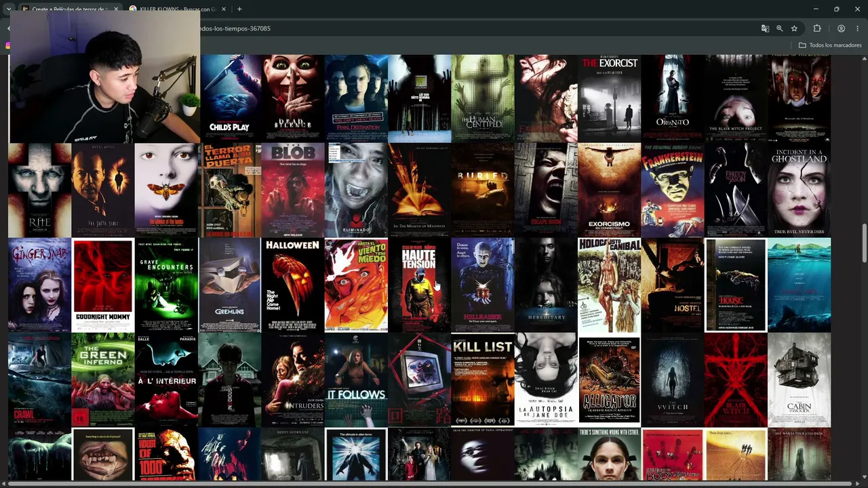Select the Holocausto Canibal poster
The height and width of the screenshot is (488, 868).
tap(609, 285)
